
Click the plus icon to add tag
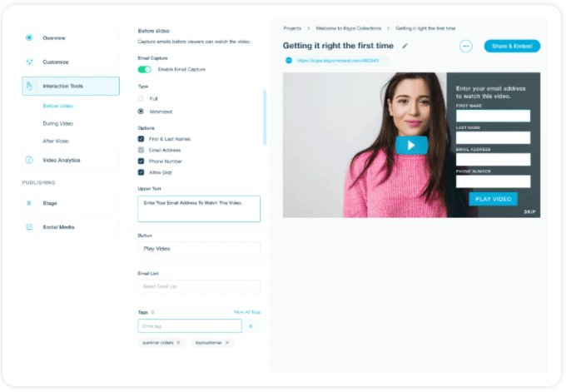point(251,326)
